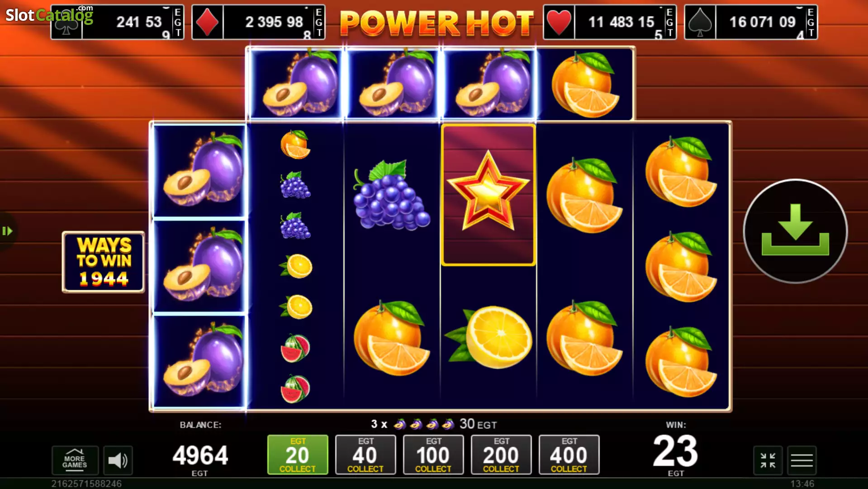Exit fullscreen with the shrink arrows icon
This screenshot has height=489, width=868.
pos(768,460)
